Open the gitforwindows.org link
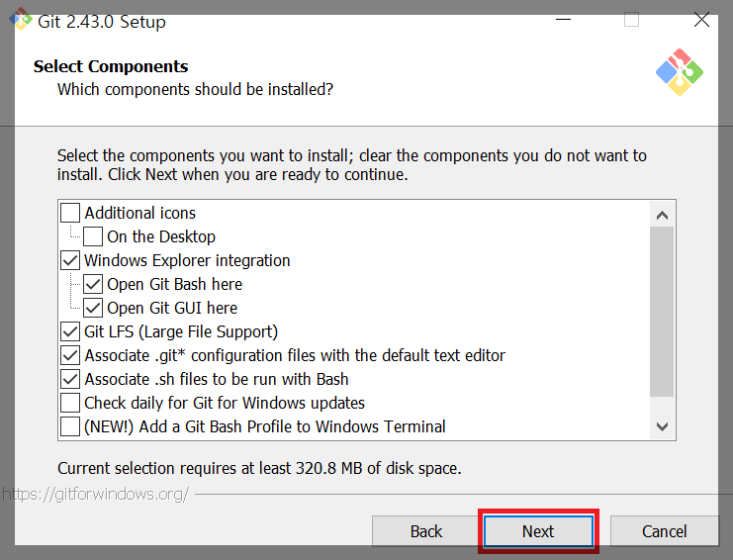 pos(96,494)
